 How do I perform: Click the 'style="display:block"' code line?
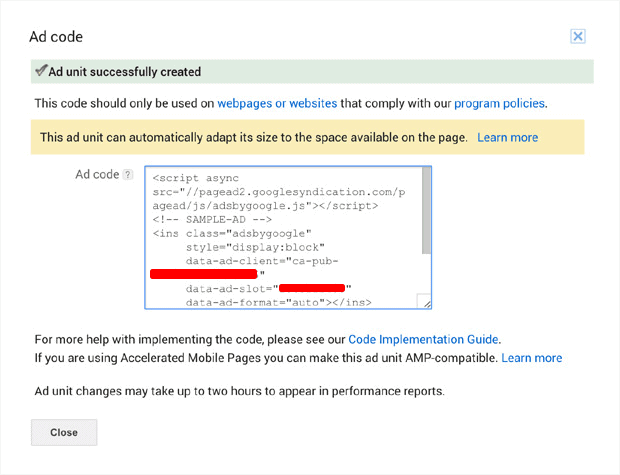[x=255, y=247]
